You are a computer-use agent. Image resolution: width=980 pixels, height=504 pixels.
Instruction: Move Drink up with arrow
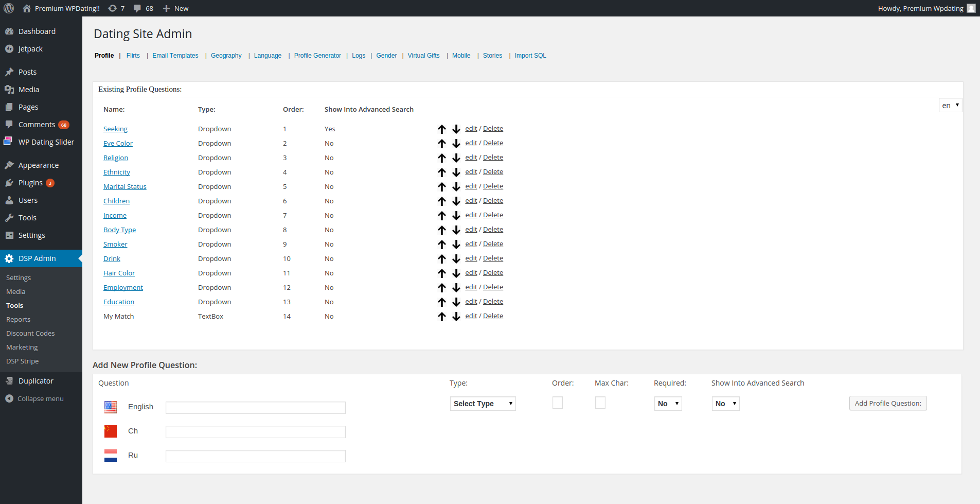point(442,259)
